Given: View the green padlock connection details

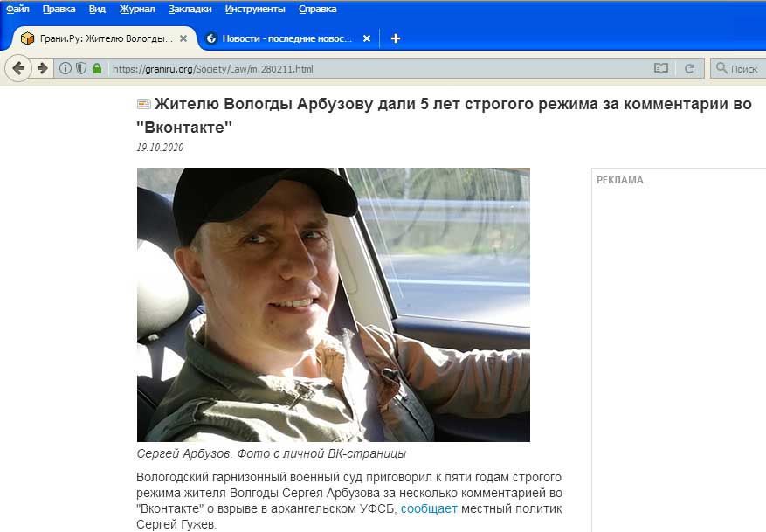Looking at the screenshot, I should (x=97, y=68).
